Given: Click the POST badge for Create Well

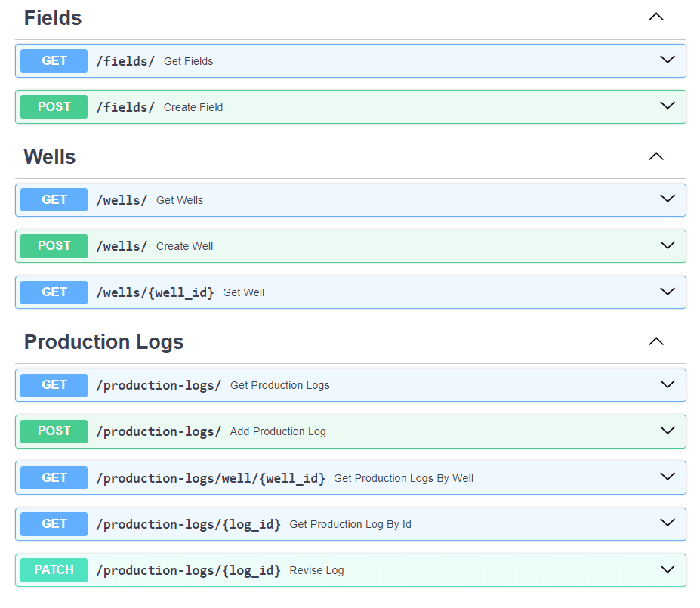Looking at the screenshot, I should [53, 245].
